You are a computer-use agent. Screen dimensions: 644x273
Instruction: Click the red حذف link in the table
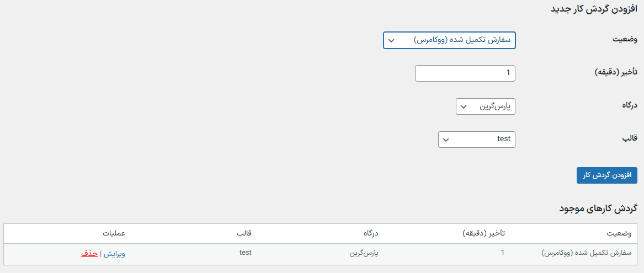pyautogui.click(x=89, y=254)
